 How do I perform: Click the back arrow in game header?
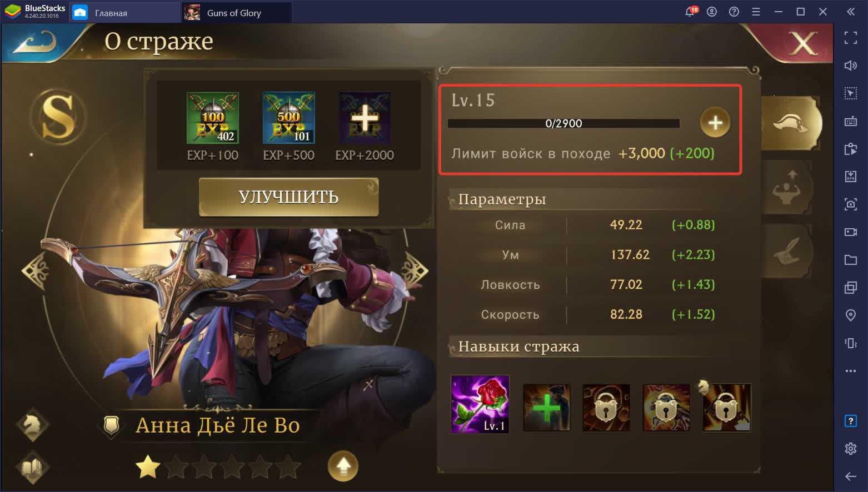(34, 42)
